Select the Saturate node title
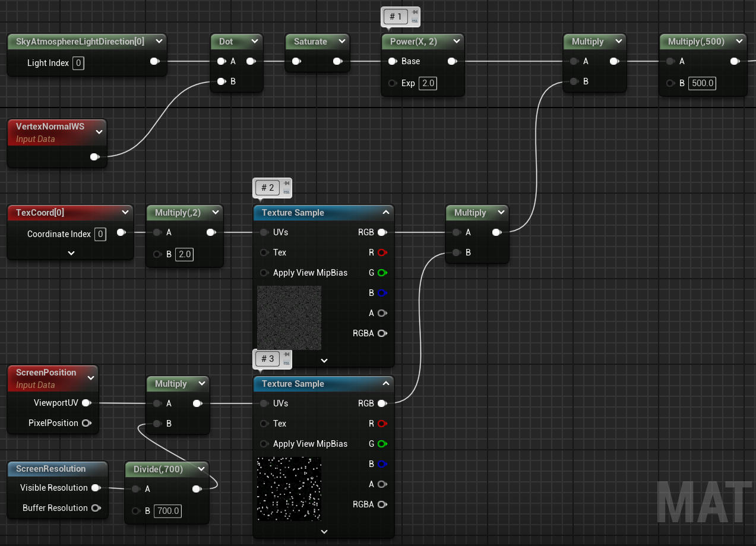The width and height of the screenshot is (756, 546). pos(311,42)
